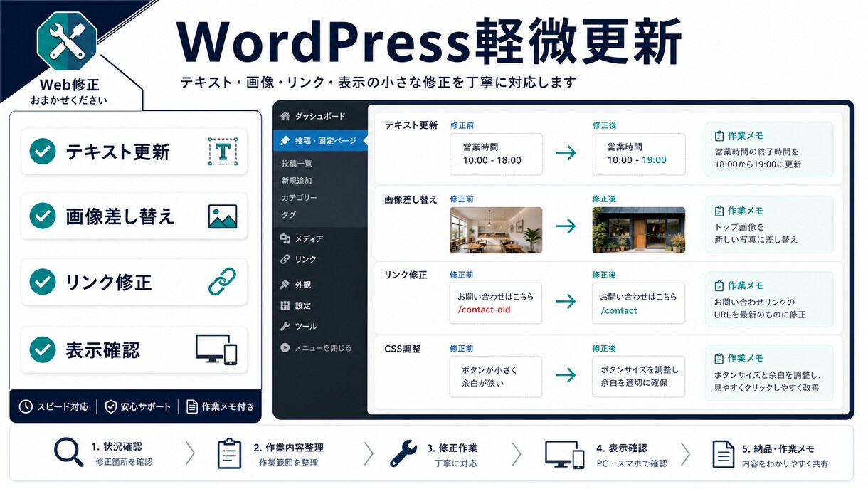Image resolution: width=868 pixels, height=489 pixels.
Task: Click the memo icon in リンク修正 作業メモ
Action: pos(719,285)
